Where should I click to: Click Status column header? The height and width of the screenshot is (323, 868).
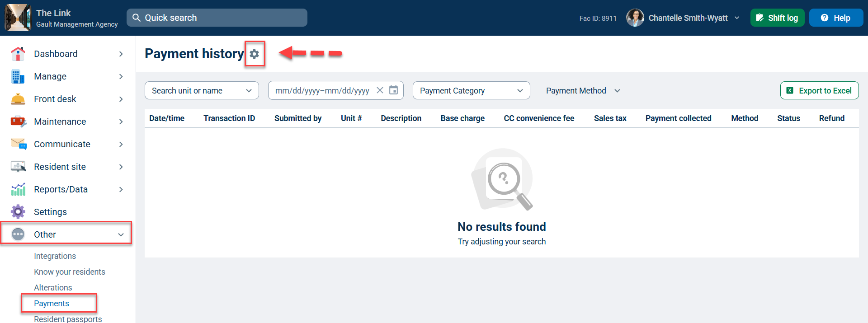click(788, 118)
